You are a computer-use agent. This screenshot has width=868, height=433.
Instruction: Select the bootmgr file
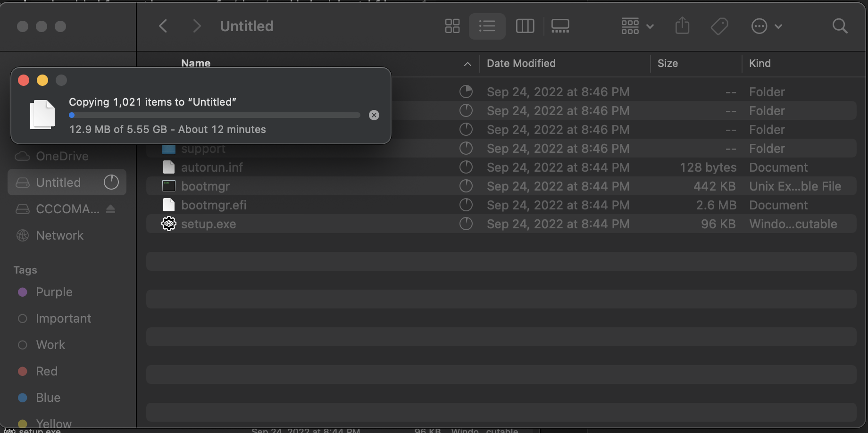click(x=501, y=186)
